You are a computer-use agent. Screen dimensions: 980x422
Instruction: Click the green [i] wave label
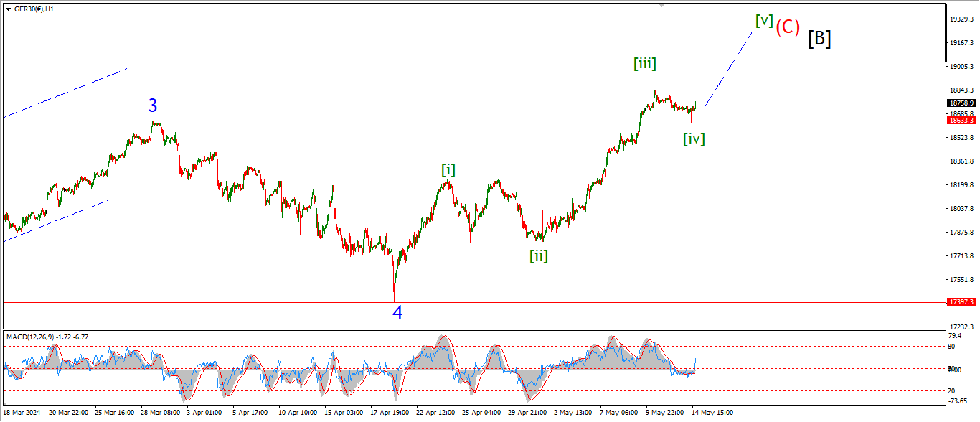tap(448, 170)
